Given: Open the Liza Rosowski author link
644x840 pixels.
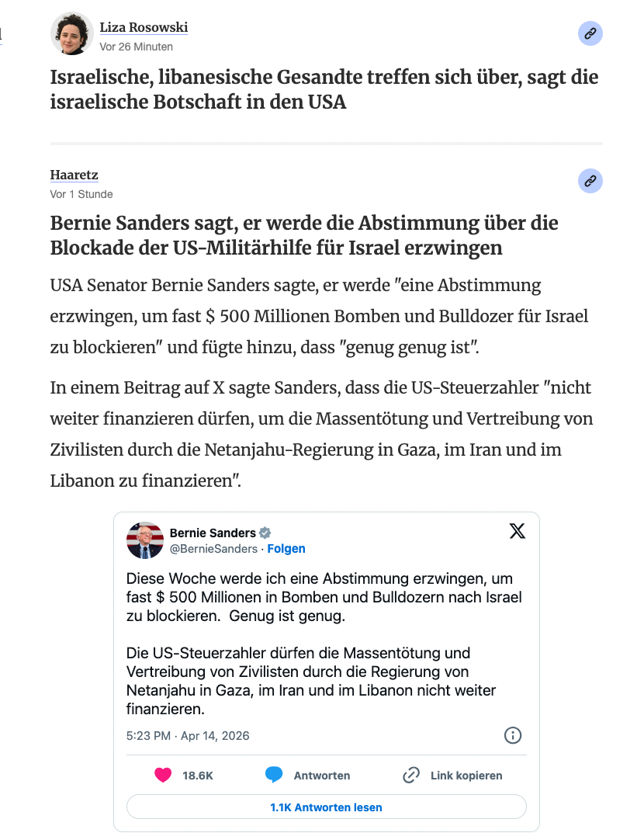Looking at the screenshot, I should pyautogui.click(x=144, y=28).
